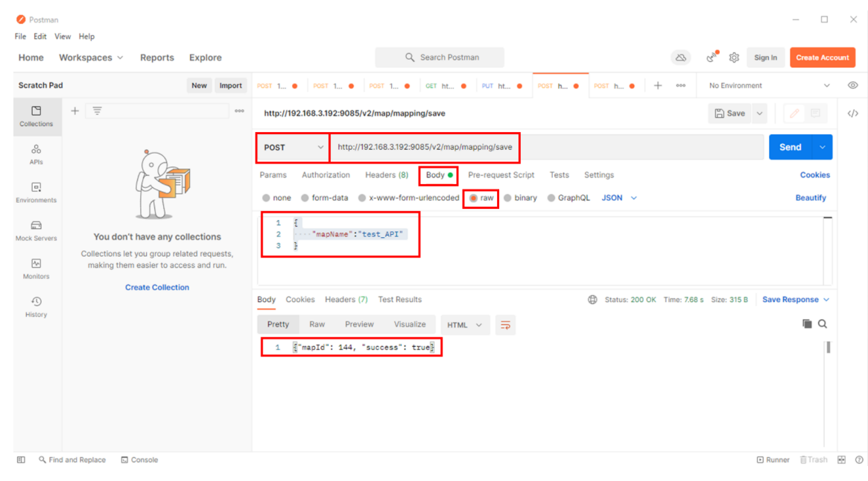Select the binary body type option
This screenshot has width=868, height=481.
(508, 198)
